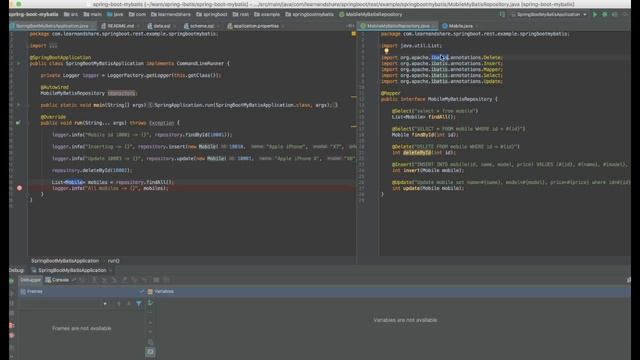
Task: Click 'main' folder in the breadcrumb bar
Action: point(93,14)
